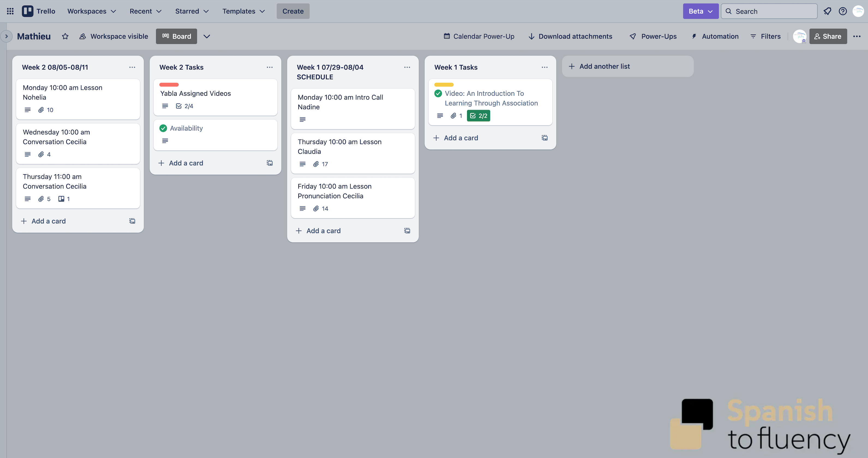
Task: Expand the Recent dropdown
Action: click(x=146, y=11)
